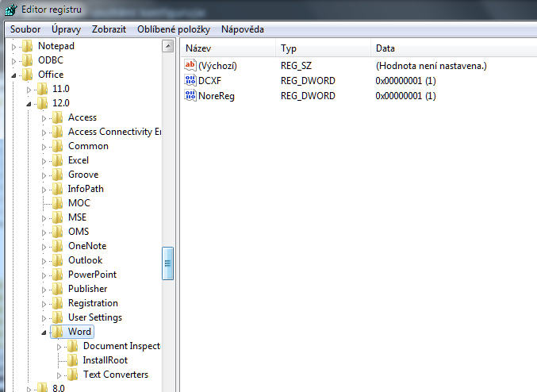The height and width of the screenshot is (392, 537).
Task: Click the MSE folder icon
Action: click(x=58, y=217)
